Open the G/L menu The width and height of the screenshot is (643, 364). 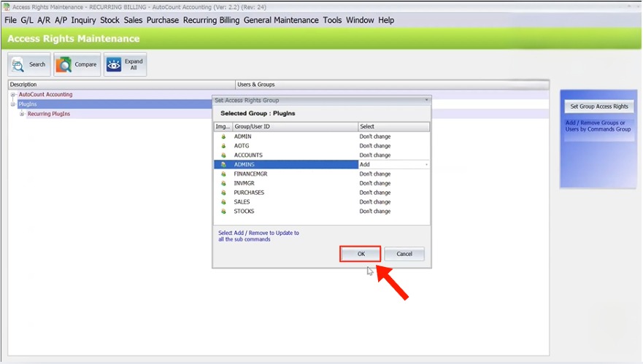pos(27,20)
